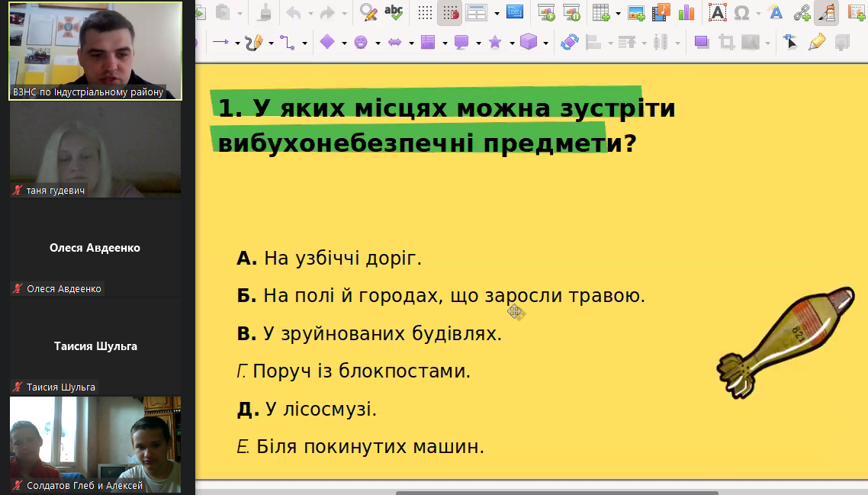Open Master Slide view icon

515,12
